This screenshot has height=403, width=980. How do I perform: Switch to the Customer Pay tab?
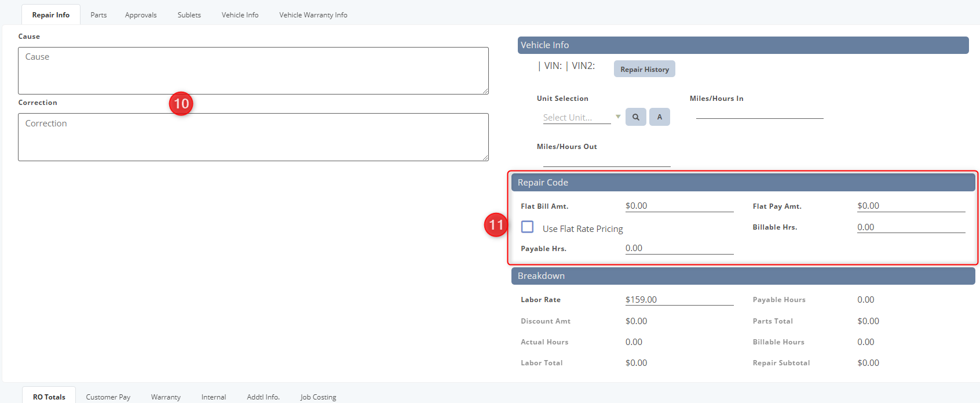pyautogui.click(x=108, y=397)
